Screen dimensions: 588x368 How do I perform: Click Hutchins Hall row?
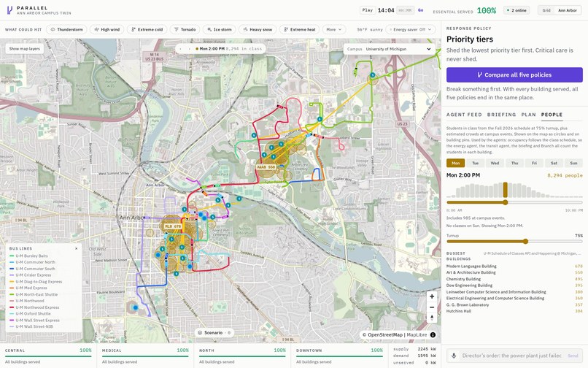click(514, 311)
